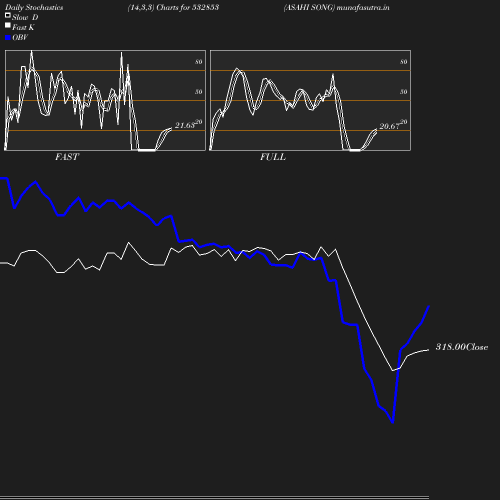
Task: Click the 'Slow D' legend text
Action: tap(25, 17)
